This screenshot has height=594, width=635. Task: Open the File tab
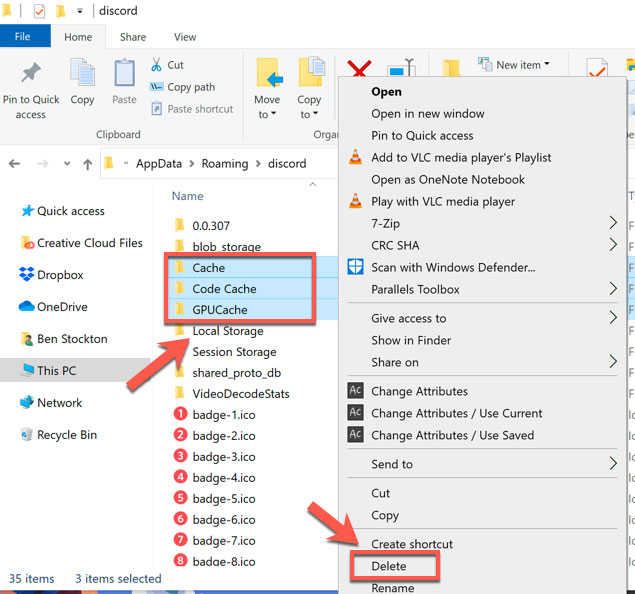(x=23, y=36)
